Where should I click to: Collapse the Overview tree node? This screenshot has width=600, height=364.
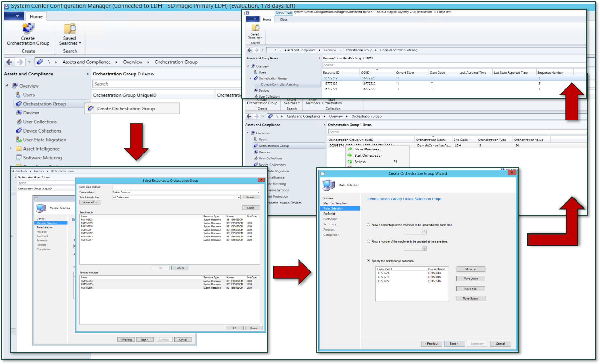[6, 86]
